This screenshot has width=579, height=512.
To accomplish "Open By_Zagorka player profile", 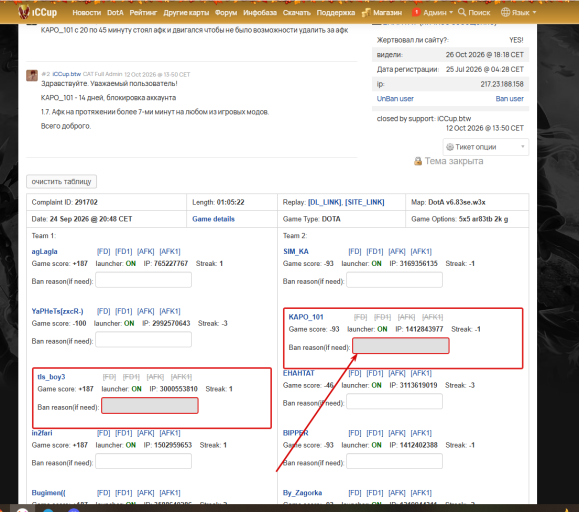I will [302, 493].
